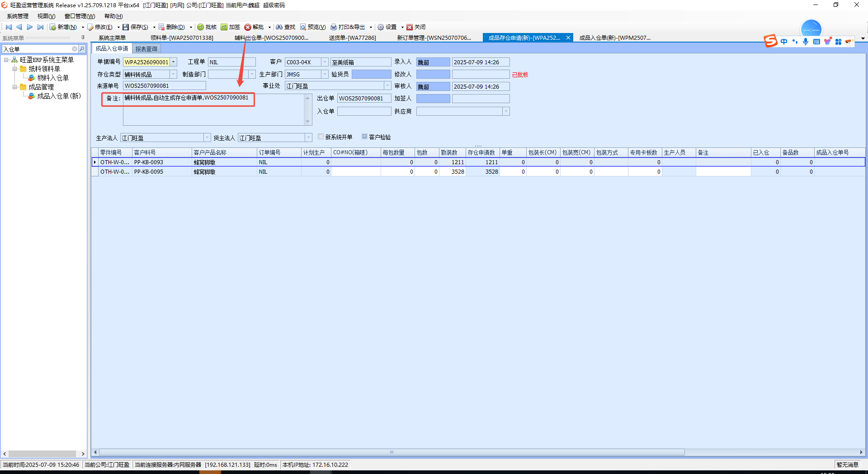Pin the 系统菜单 side panel
Image resolution: width=868 pixels, height=474 pixels.
[83, 38]
